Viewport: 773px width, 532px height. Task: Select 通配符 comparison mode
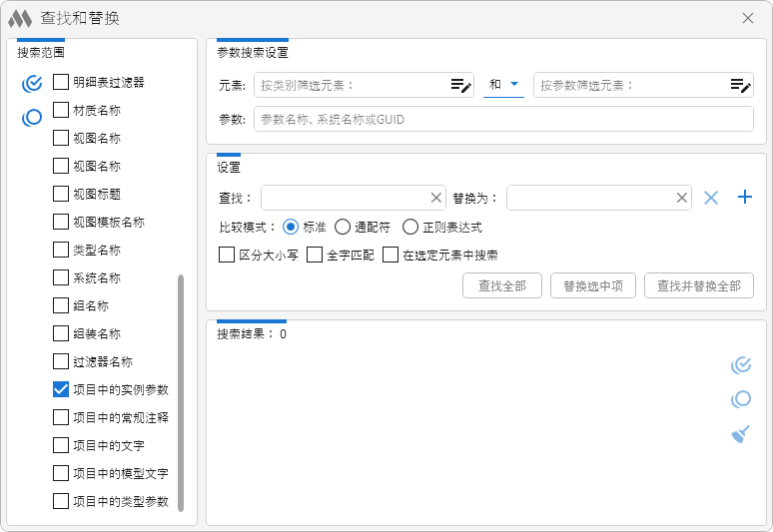[x=343, y=227]
